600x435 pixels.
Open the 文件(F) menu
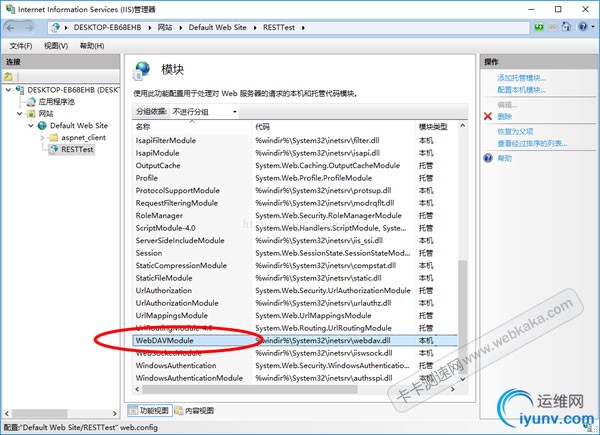[x=21, y=46]
